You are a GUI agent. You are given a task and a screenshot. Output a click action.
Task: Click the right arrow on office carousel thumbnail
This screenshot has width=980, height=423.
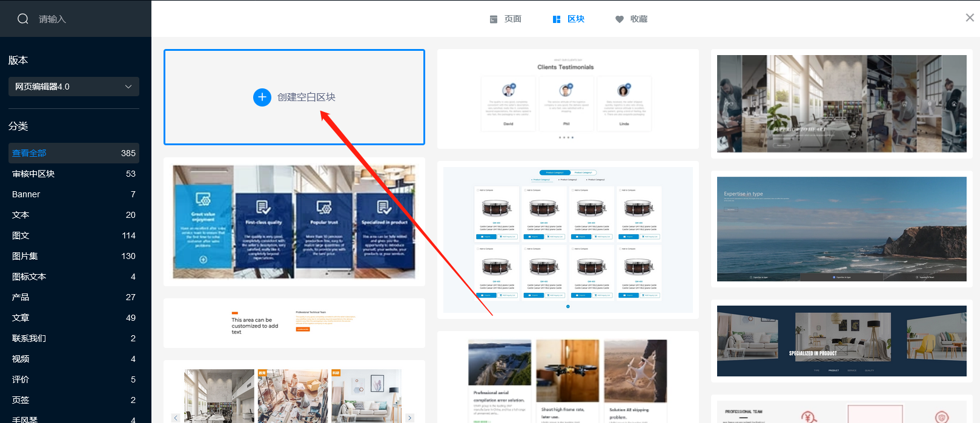coord(410,418)
